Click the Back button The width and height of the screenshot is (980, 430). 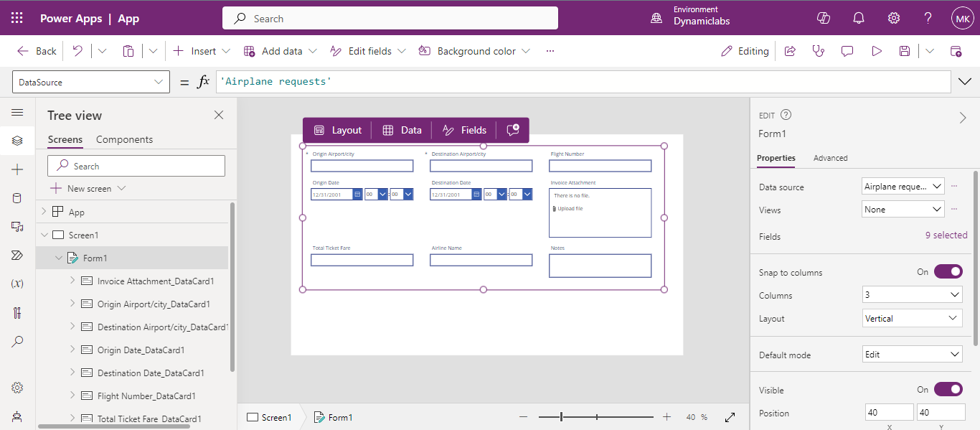coord(37,51)
